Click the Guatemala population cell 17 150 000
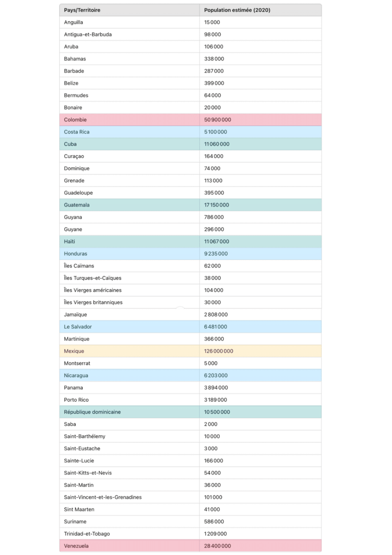Viewport: 392px width, 555px height. 217,205
